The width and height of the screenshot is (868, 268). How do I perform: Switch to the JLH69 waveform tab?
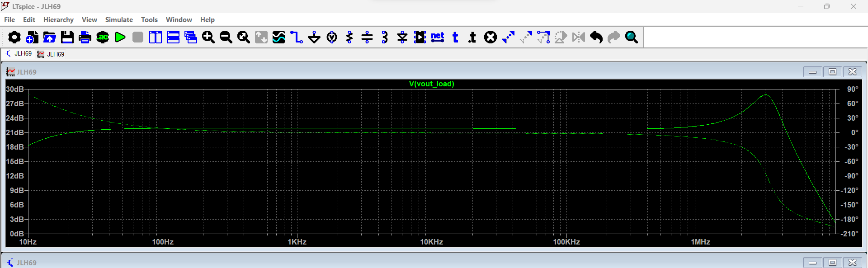click(x=51, y=54)
